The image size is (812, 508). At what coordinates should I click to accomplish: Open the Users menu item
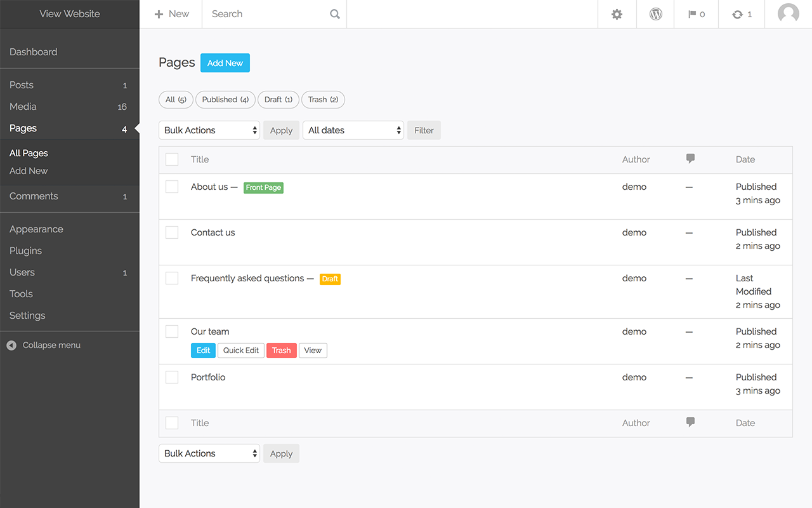tap(70, 272)
